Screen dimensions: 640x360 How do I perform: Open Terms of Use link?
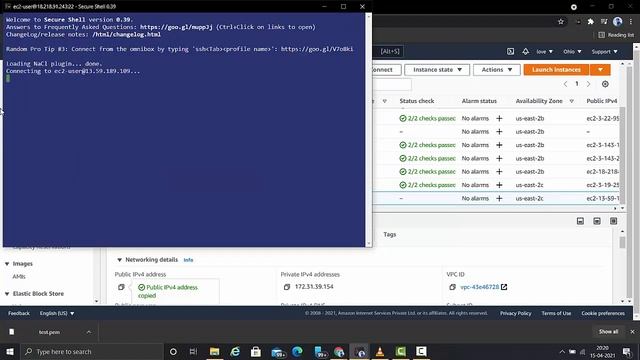tap(556, 313)
